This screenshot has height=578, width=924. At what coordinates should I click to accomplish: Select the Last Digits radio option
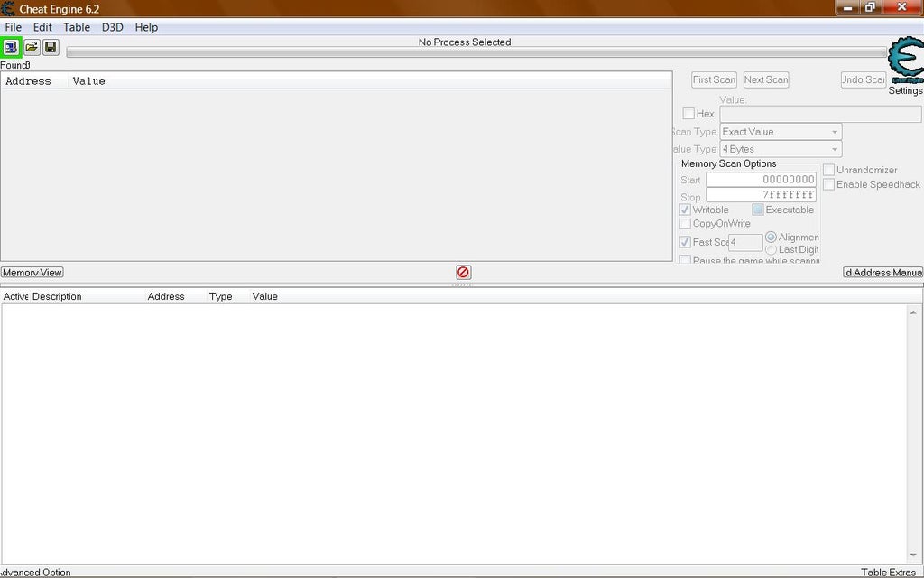(772, 249)
